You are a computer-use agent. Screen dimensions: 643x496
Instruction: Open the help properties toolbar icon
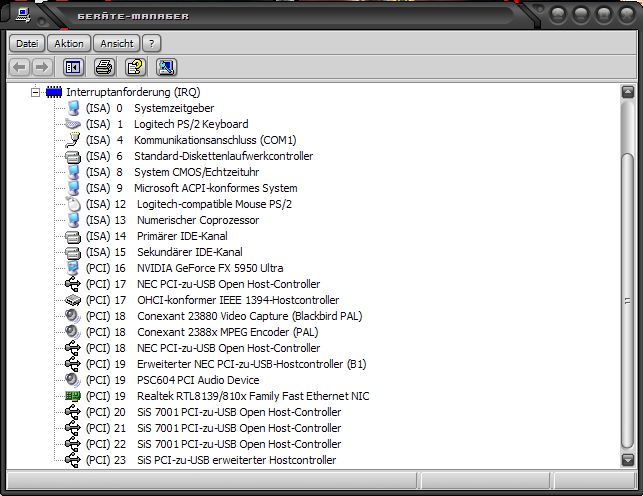[x=135, y=67]
